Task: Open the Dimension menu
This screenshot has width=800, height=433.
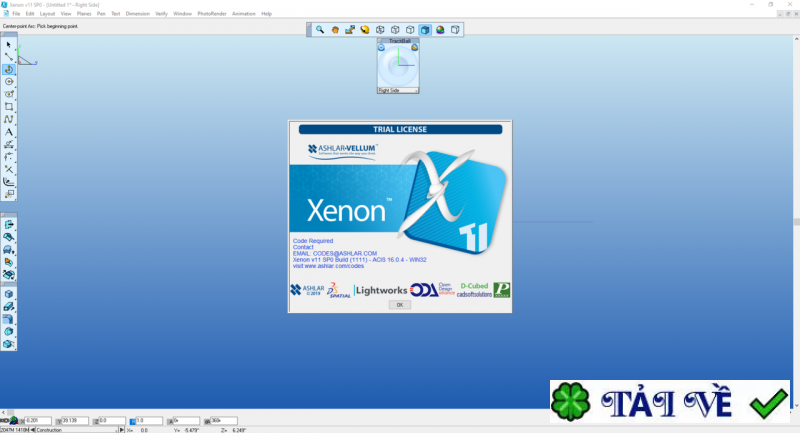Action: pyautogui.click(x=138, y=14)
